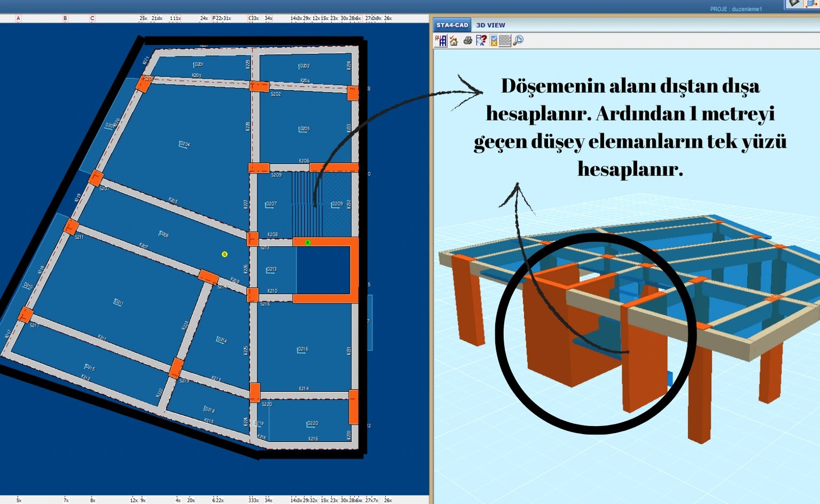820x504 pixels.
Task: Click column label S220
Action: click(267, 404)
